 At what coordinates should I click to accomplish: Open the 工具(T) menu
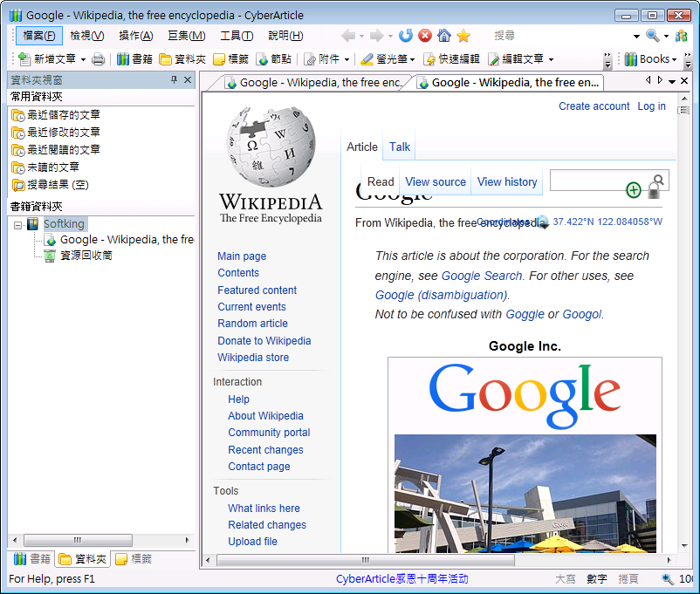tap(237, 36)
